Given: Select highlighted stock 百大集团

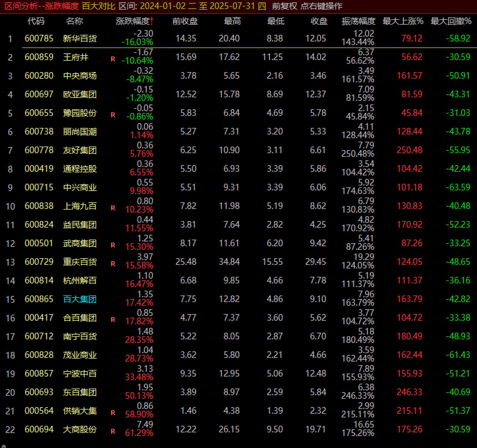Looking at the screenshot, I should (x=80, y=299).
